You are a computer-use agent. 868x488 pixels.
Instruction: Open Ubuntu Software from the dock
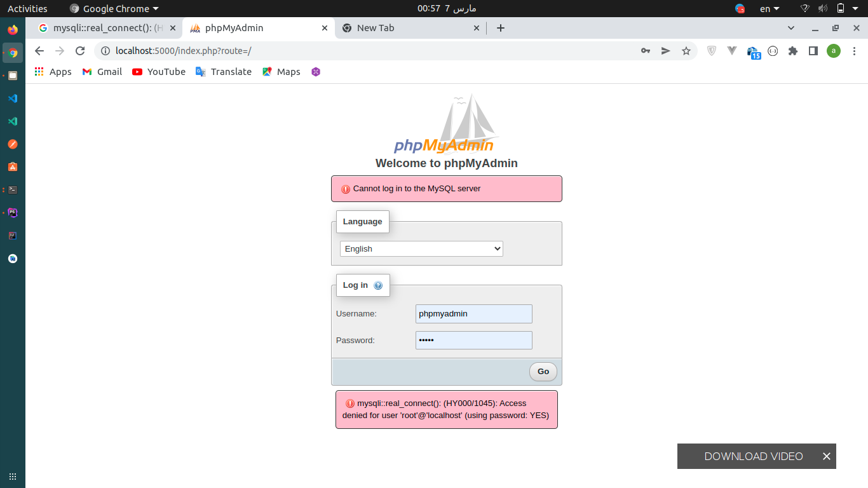pyautogui.click(x=13, y=167)
